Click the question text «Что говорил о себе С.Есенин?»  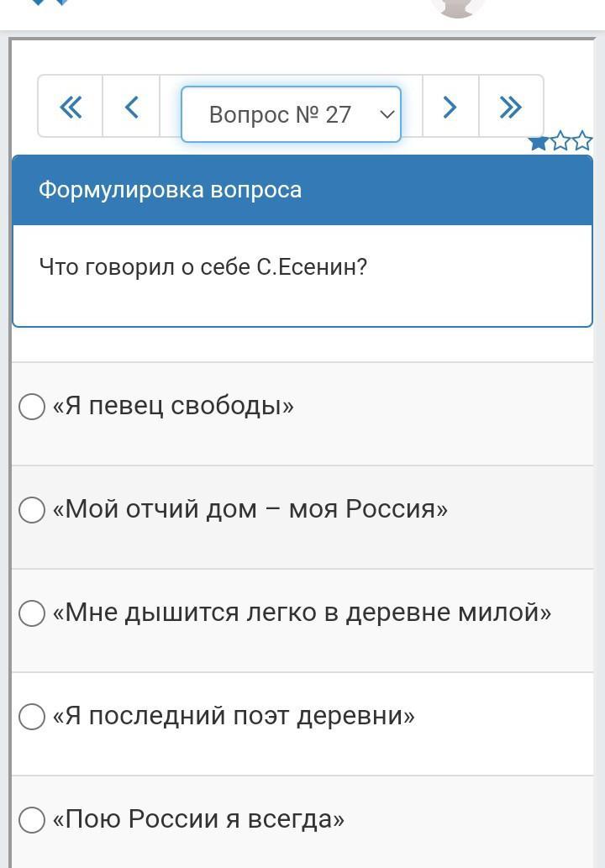coord(203,267)
